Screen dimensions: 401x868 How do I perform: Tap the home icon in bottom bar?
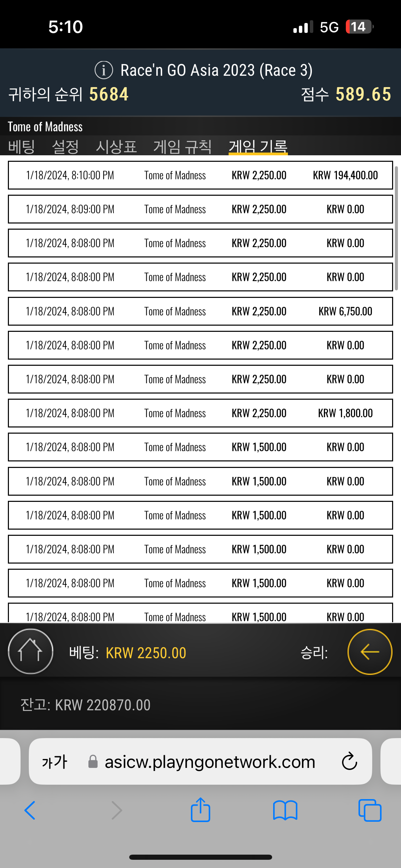click(31, 651)
